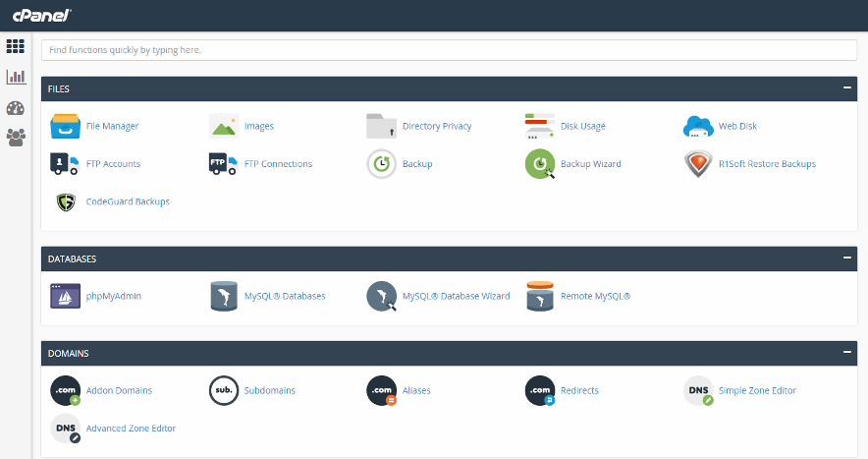Open the Backup link

[417, 163]
